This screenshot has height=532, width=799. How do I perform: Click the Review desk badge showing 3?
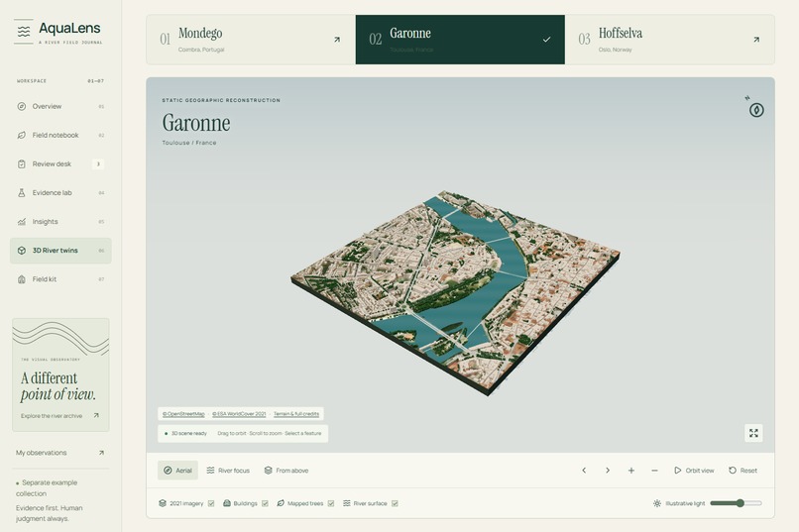98,163
